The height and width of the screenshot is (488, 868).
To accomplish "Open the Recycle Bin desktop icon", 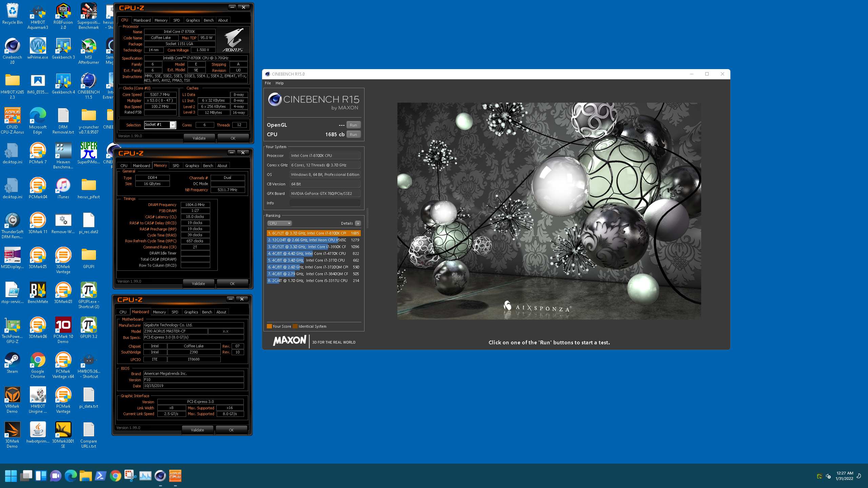I will [x=13, y=14].
